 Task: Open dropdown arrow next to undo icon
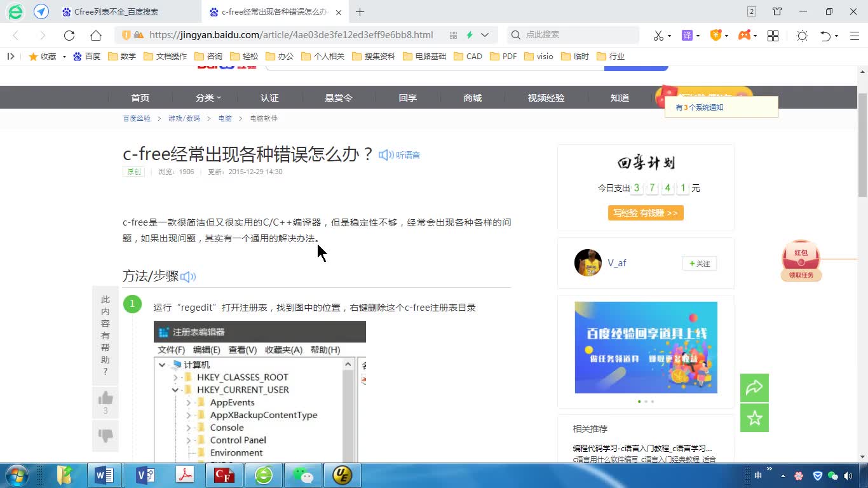pos(836,36)
